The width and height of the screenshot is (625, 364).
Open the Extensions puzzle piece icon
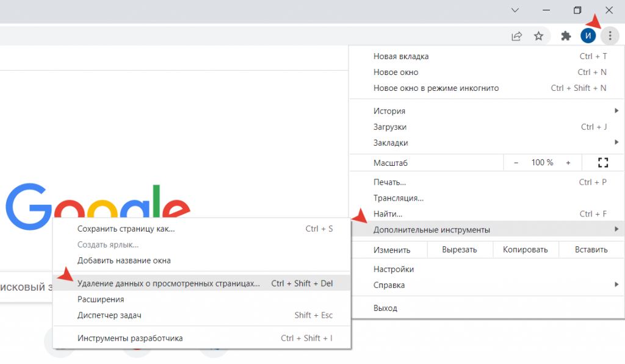566,36
